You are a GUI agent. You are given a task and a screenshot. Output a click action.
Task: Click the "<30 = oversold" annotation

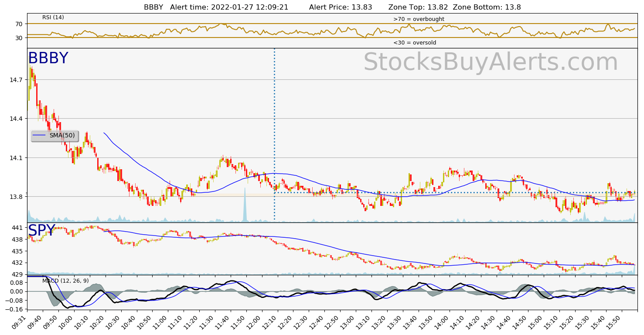(x=415, y=43)
